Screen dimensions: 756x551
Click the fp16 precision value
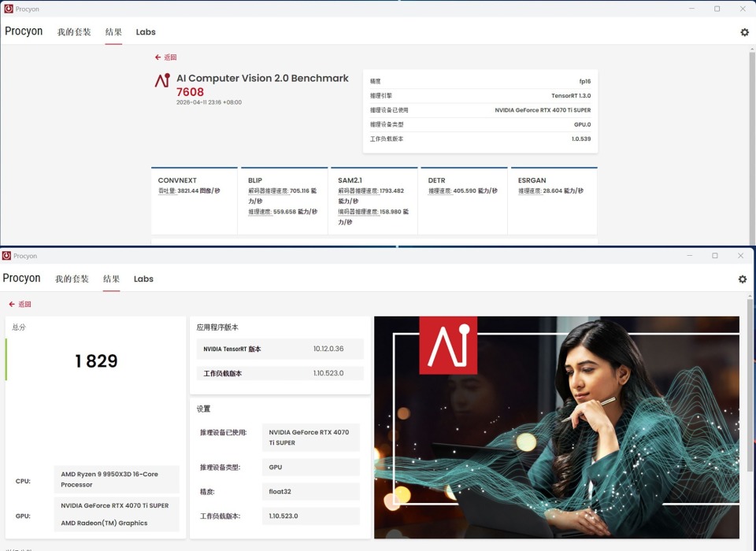(x=585, y=81)
